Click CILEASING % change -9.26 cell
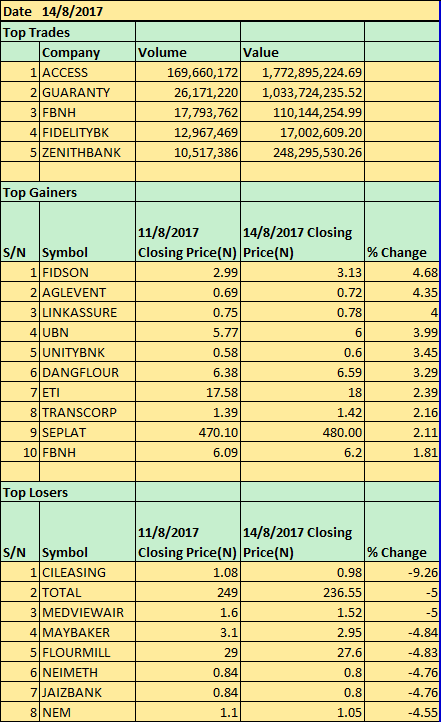This screenshot has height=723, width=442. (402, 572)
